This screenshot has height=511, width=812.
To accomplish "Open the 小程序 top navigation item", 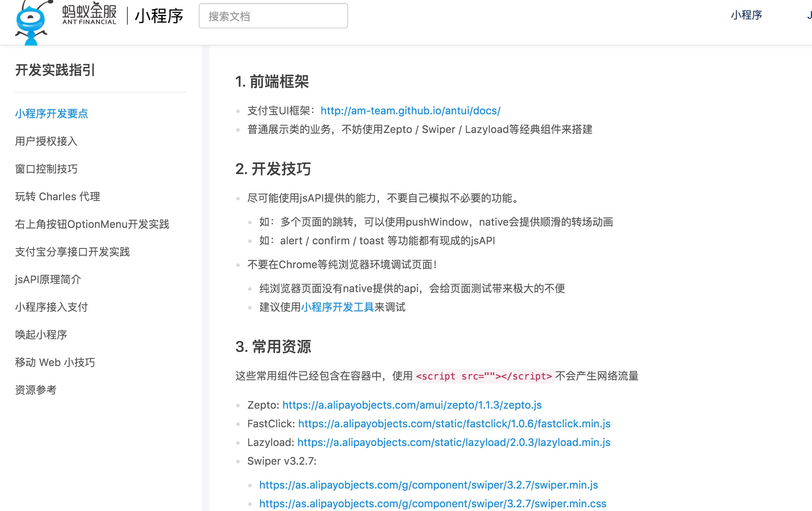I will (746, 15).
